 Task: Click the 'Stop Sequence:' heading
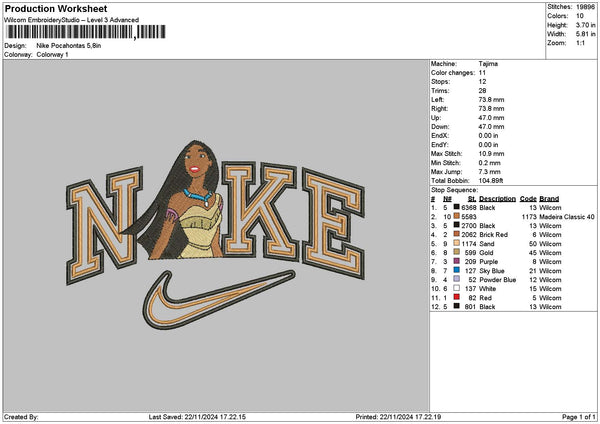tap(455, 190)
